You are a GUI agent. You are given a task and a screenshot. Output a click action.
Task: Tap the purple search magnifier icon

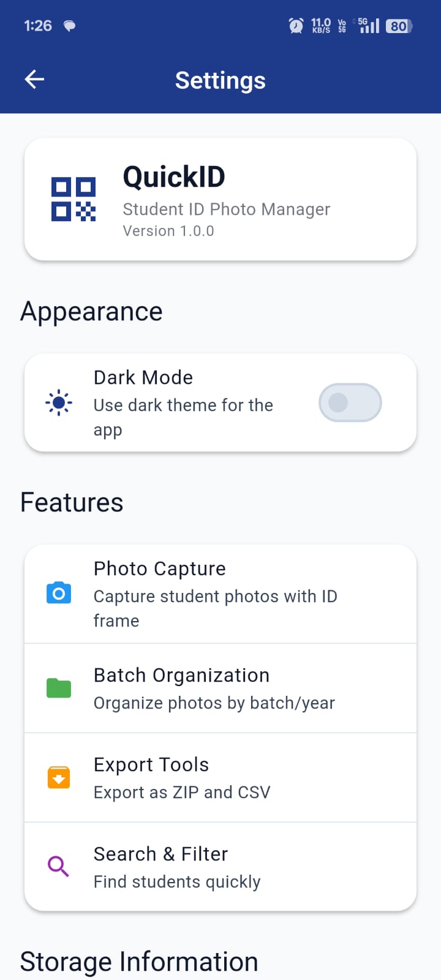(x=59, y=866)
